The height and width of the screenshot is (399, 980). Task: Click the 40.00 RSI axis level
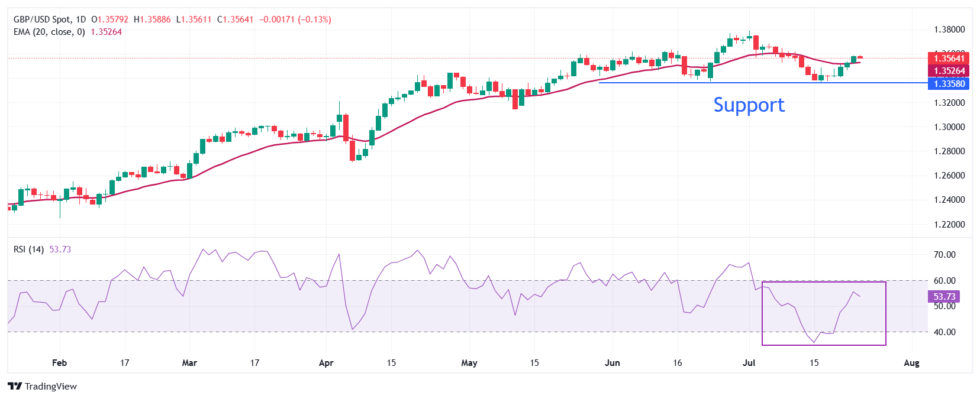click(944, 332)
